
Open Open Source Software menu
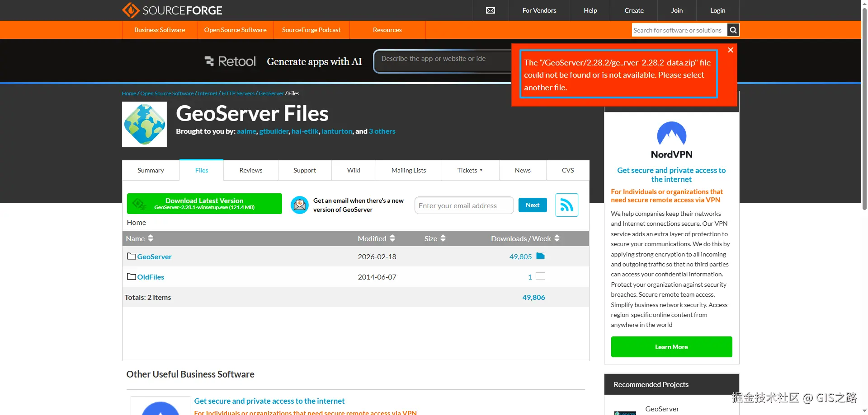236,30
